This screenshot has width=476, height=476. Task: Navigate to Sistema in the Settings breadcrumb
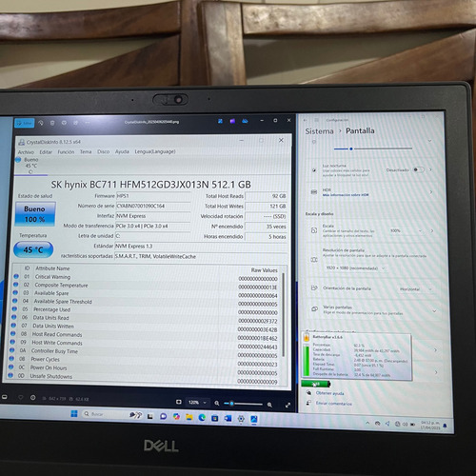319,131
